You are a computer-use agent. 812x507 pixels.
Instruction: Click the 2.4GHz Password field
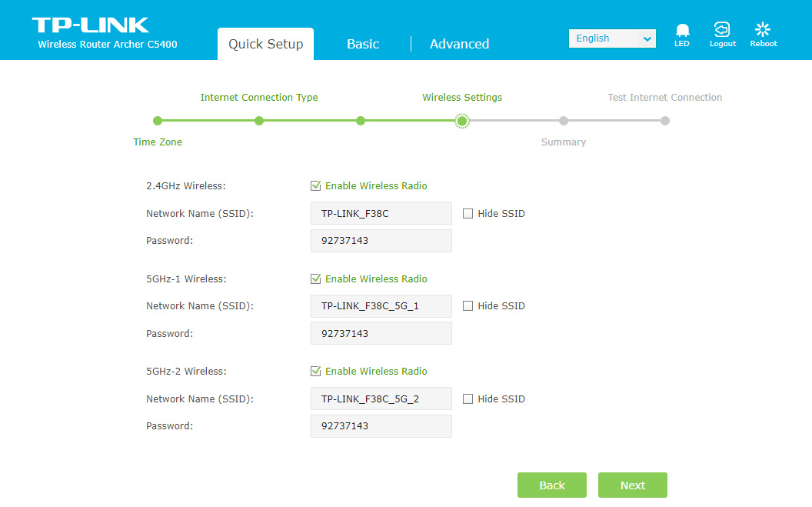pos(381,241)
